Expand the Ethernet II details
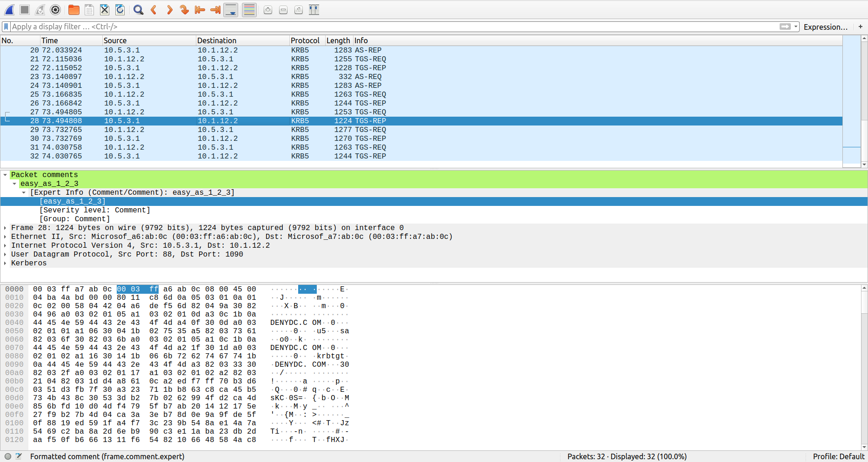Image resolution: width=868 pixels, height=462 pixels. coord(5,237)
